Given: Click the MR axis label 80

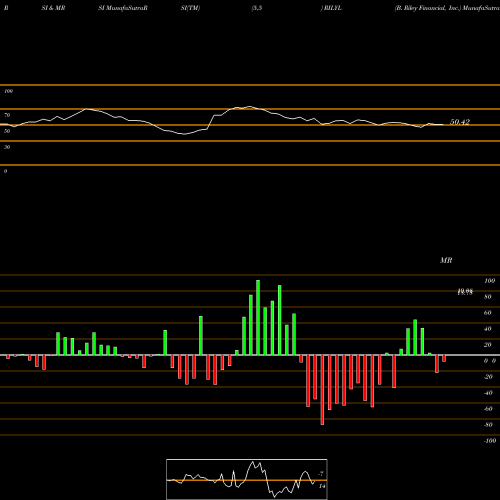Looking at the screenshot, I should tap(488, 297).
